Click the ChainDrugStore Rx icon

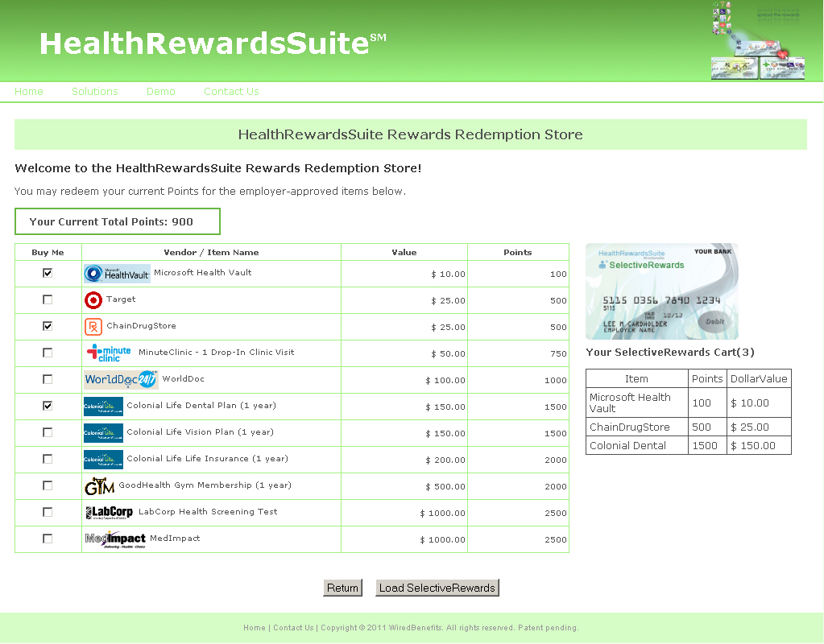point(93,327)
